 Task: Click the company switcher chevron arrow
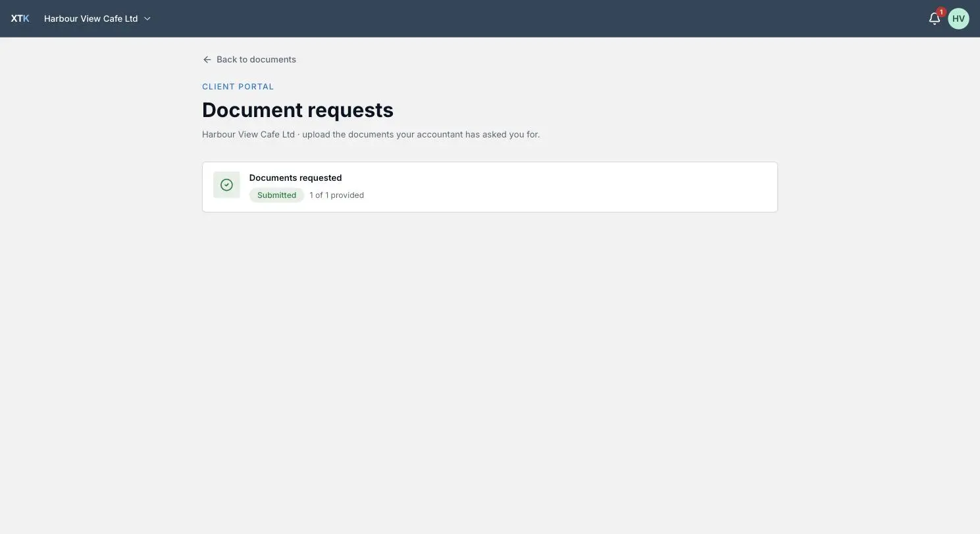pyautogui.click(x=147, y=18)
